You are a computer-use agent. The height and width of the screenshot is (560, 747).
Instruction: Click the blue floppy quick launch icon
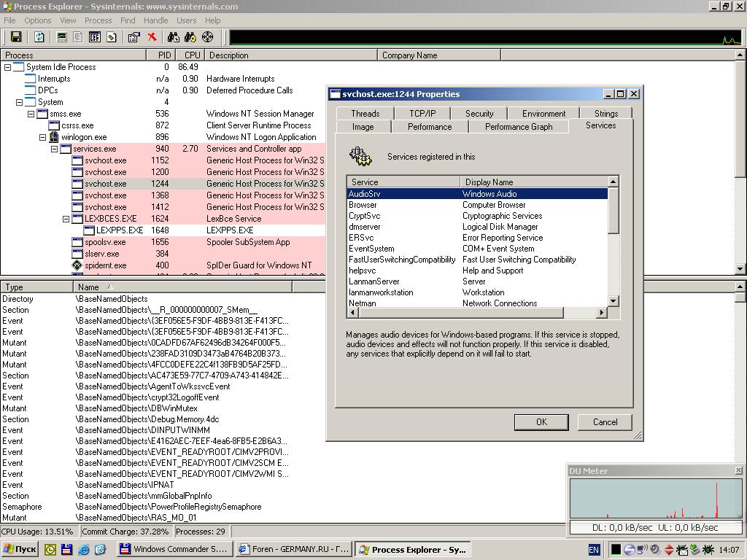(66, 550)
